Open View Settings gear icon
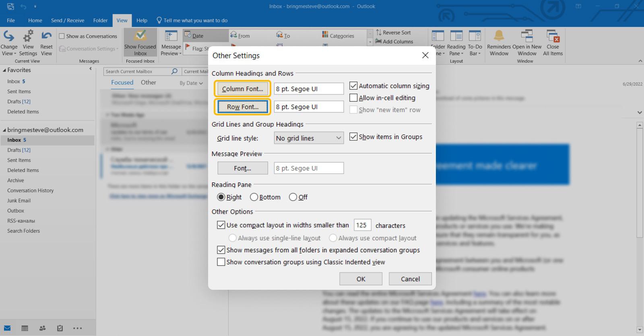 pyautogui.click(x=28, y=43)
